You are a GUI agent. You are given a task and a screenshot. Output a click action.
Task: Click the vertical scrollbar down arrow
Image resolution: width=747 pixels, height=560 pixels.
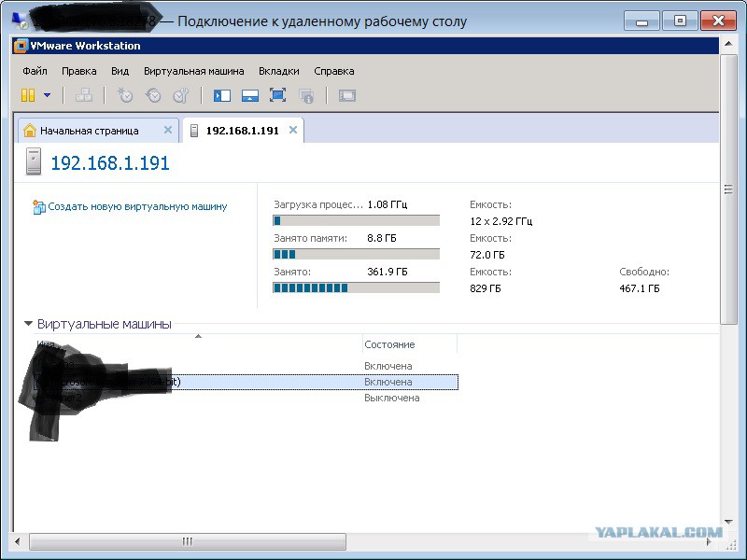728,523
